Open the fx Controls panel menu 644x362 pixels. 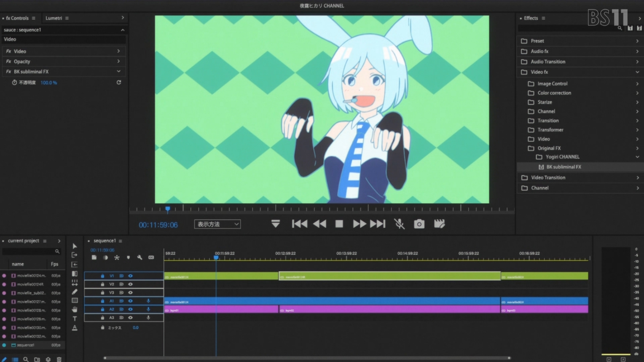click(34, 18)
